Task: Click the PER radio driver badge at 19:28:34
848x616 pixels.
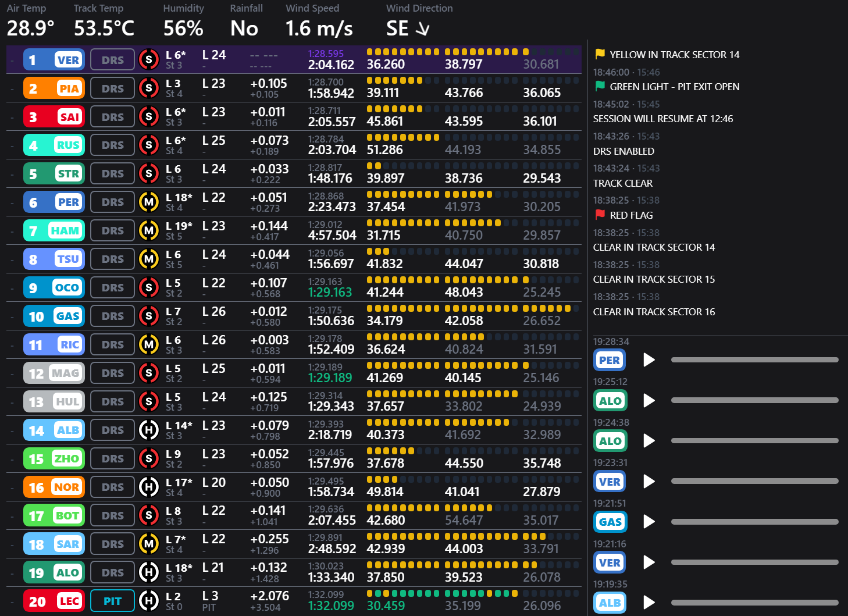Action: (x=610, y=360)
